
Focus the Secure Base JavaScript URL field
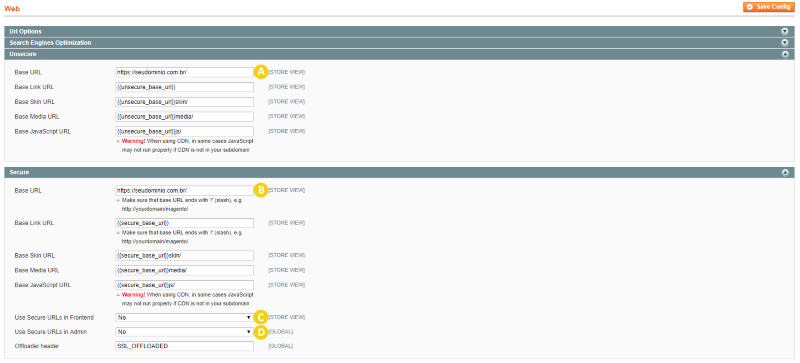[185, 285]
